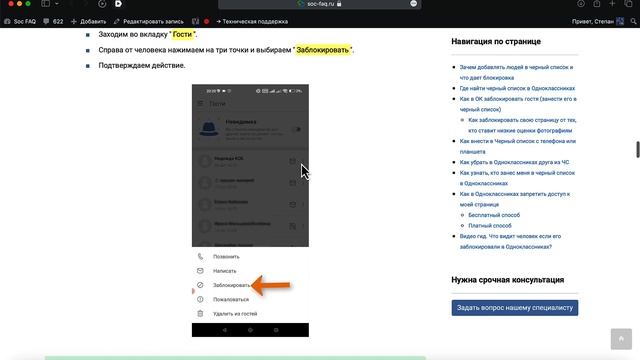Click the search magnifier in admin bar
The height and width of the screenshot is (360, 640).
[x=633, y=21]
